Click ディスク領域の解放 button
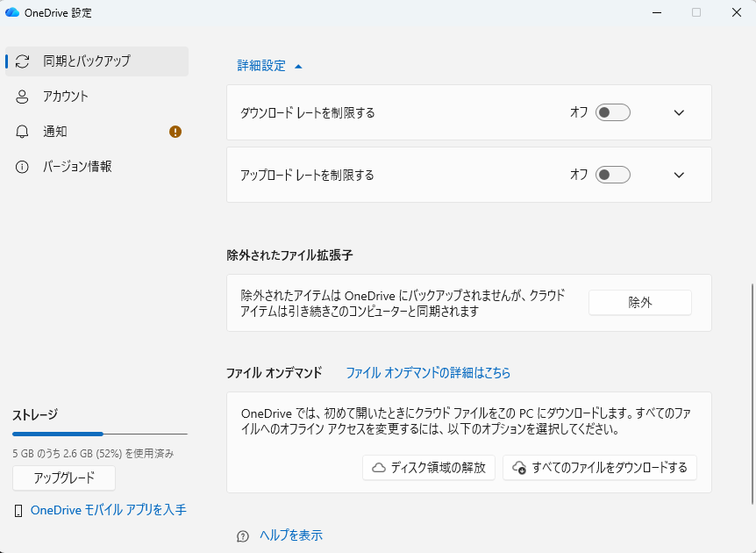The image size is (756, 553). pyautogui.click(x=429, y=468)
